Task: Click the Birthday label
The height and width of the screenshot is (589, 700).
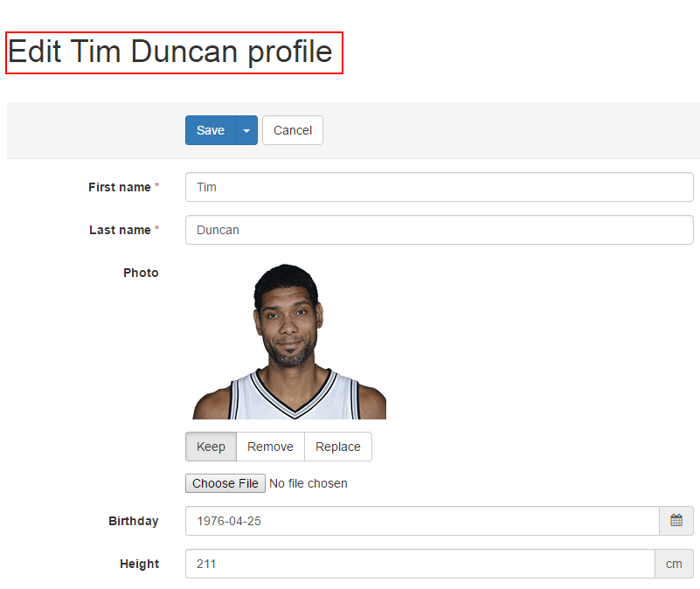Action: (x=134, y=521)
